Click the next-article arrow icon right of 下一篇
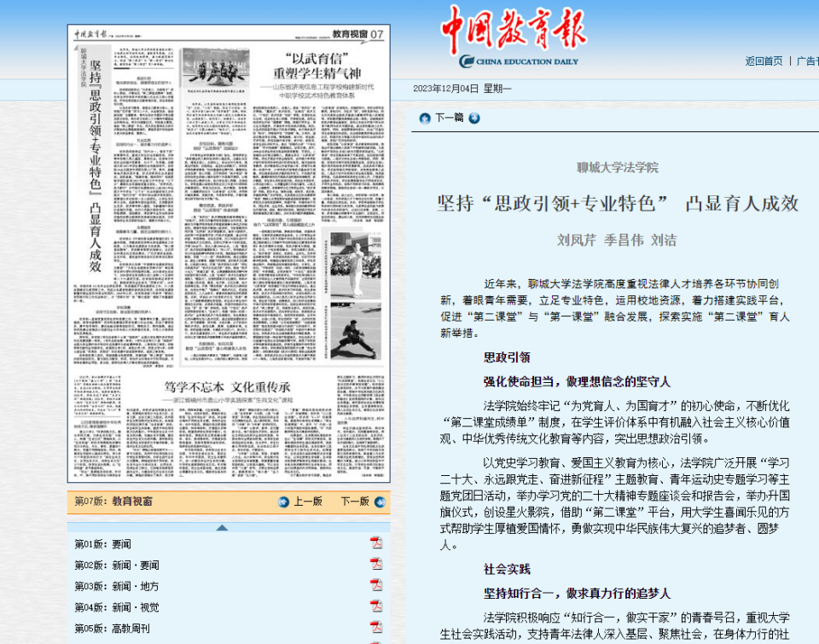Image resolution: width=819 pixels, height=644 pixels. click(474, 118)
